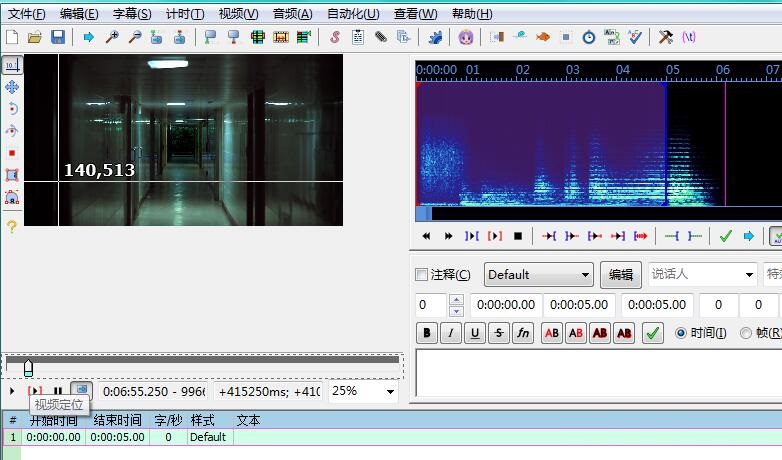Select subtitle row 1 in the grid
This screenshot has width=782, height=460.
[120, 437]
